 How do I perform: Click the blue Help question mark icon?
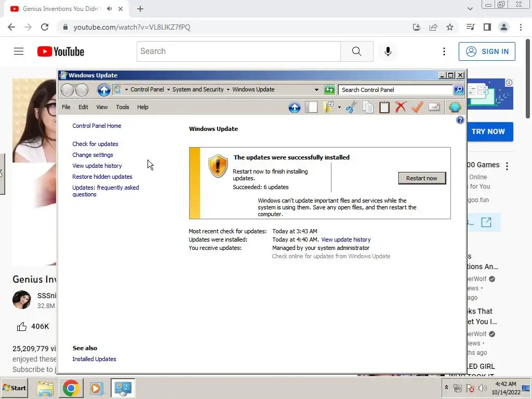point(460,120)
